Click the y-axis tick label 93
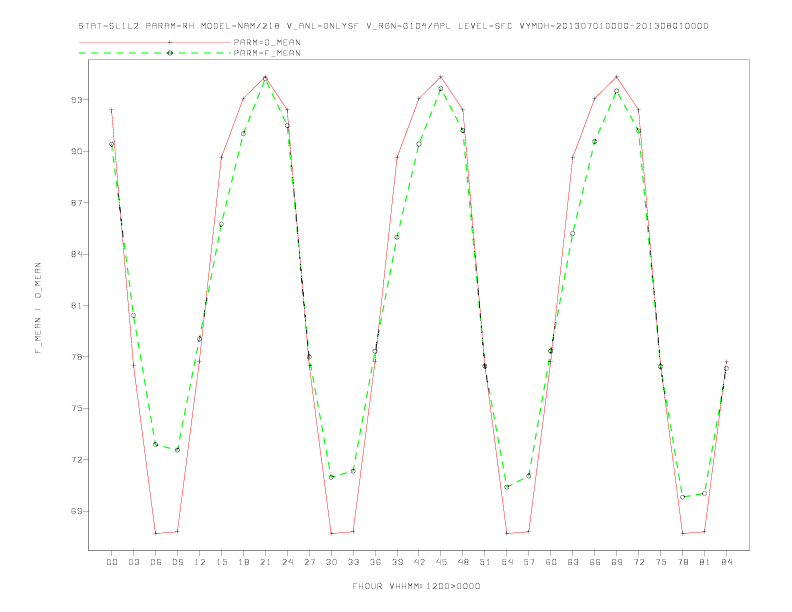792x612 pixels. (76, 100)
